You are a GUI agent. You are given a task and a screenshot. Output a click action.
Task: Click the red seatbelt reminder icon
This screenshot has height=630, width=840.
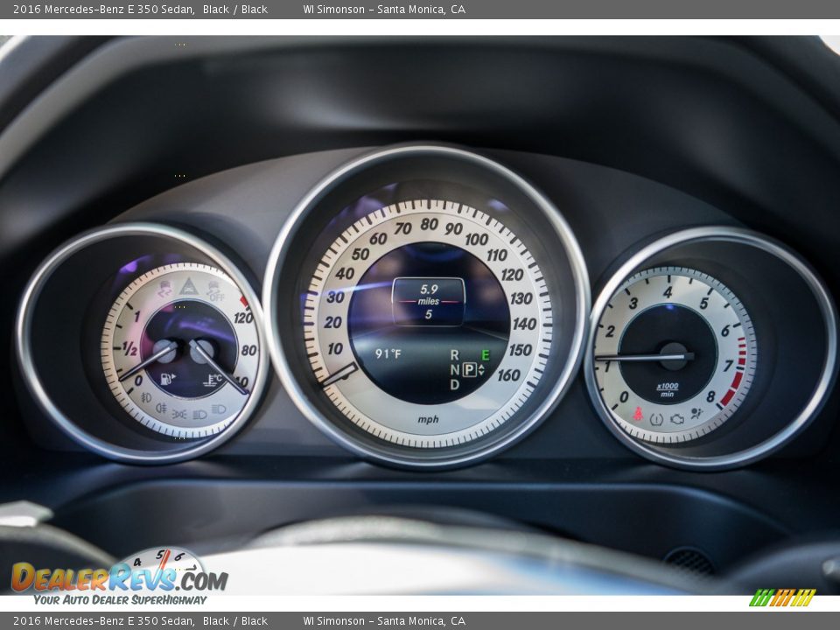pyautogui.click(x=639, y=415)
